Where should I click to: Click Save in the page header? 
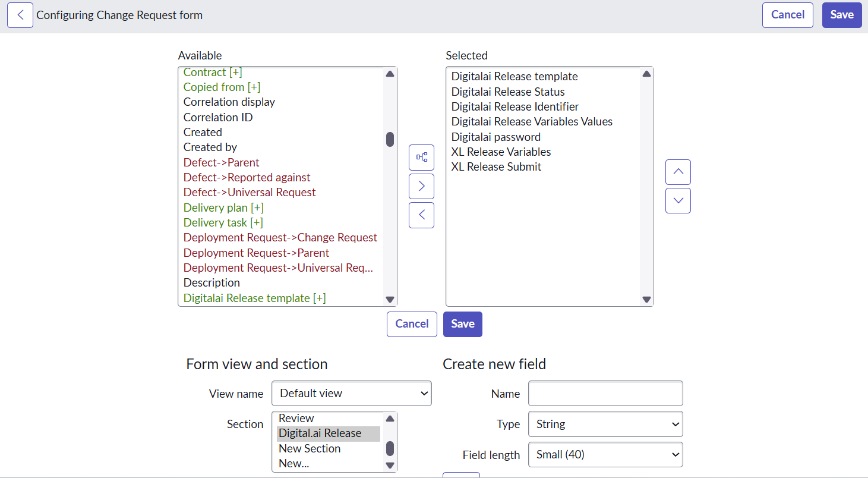click(x=842, y=15)
